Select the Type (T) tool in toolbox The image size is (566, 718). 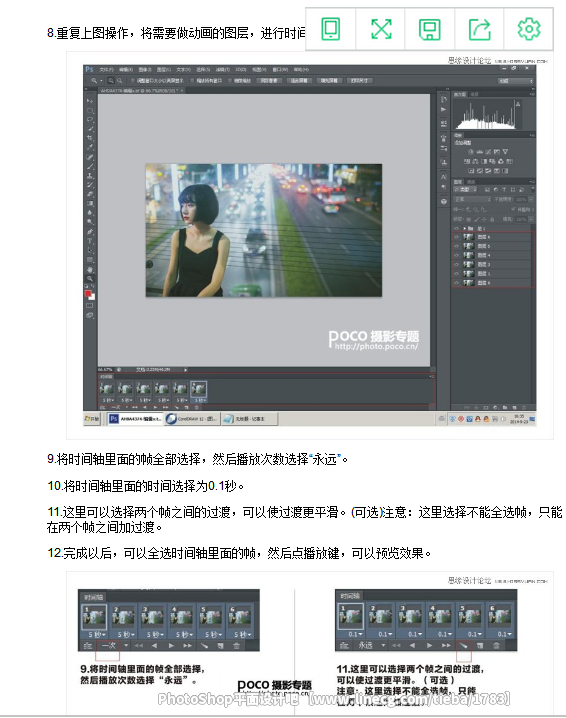tap(90, 241)
